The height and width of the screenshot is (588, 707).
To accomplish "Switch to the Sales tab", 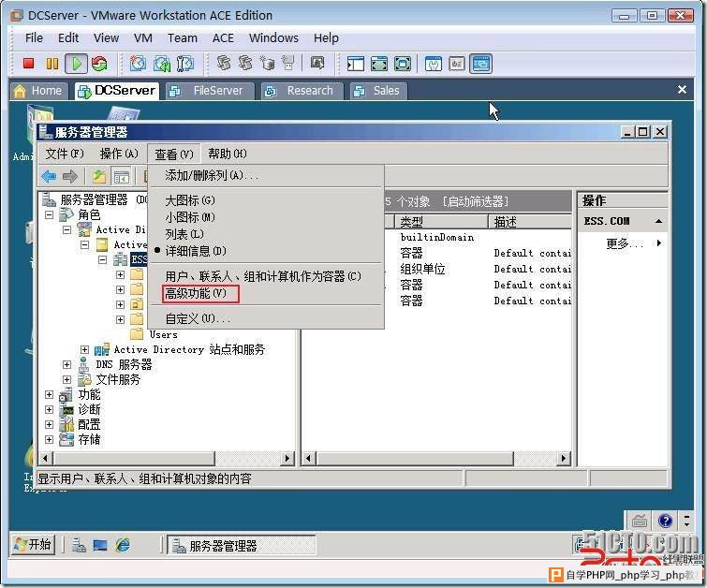I will pos(378,91).
